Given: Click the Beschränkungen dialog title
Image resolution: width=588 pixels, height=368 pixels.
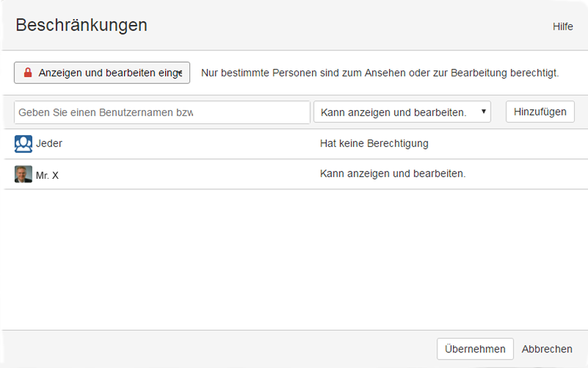Looking at the screenshot, I should pos(82,25).
